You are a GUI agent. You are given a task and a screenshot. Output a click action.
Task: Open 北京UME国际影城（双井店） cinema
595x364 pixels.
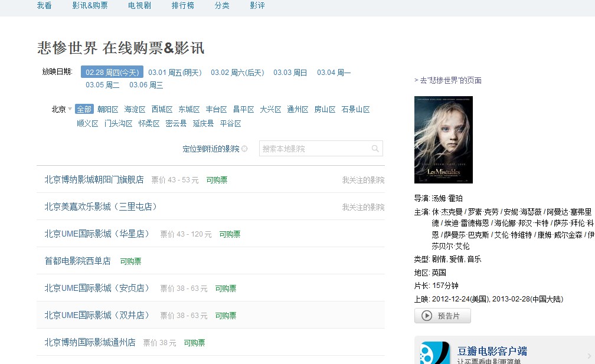tap(97, 316)
